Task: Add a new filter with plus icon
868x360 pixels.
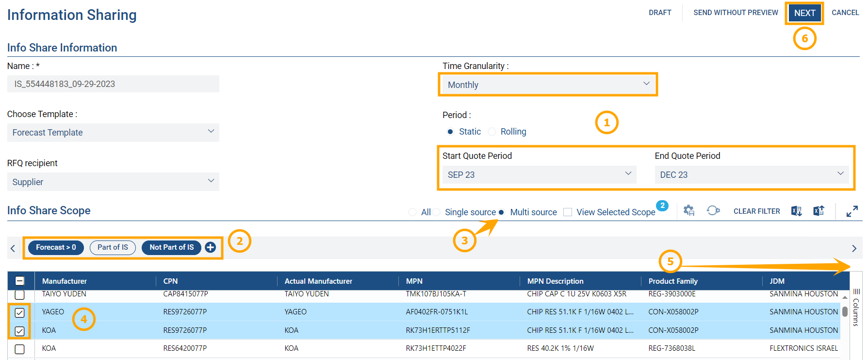Action: point(210,247)
